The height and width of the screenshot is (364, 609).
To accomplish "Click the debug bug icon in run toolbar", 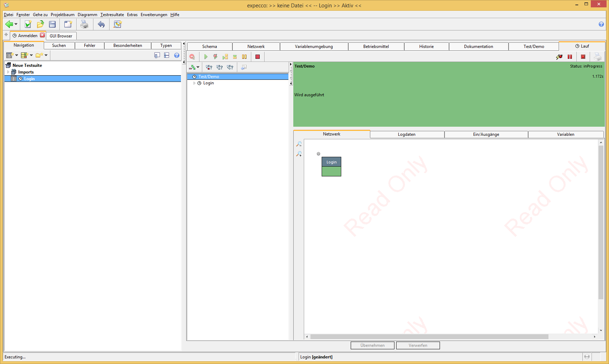I will pos(215,57).
